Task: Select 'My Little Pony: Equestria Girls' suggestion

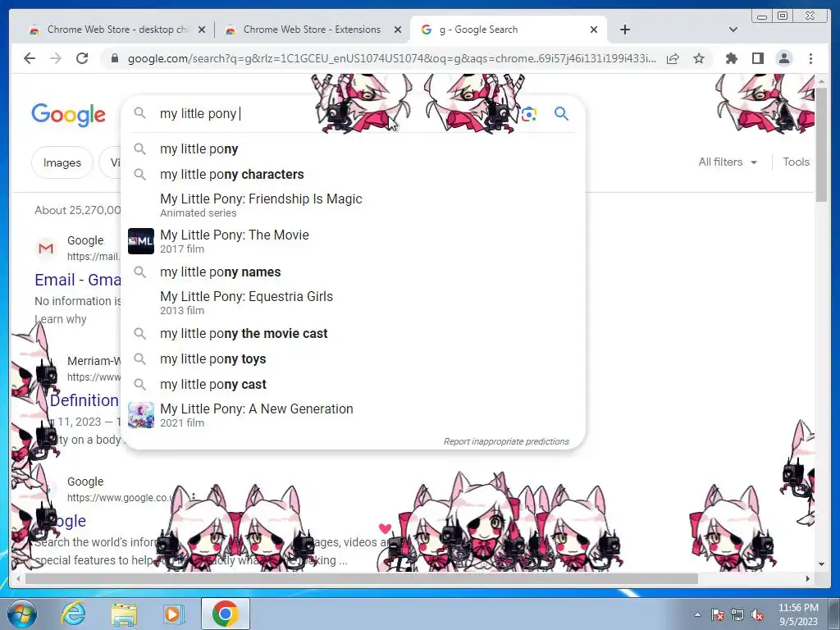Action: tap(354, 303)
